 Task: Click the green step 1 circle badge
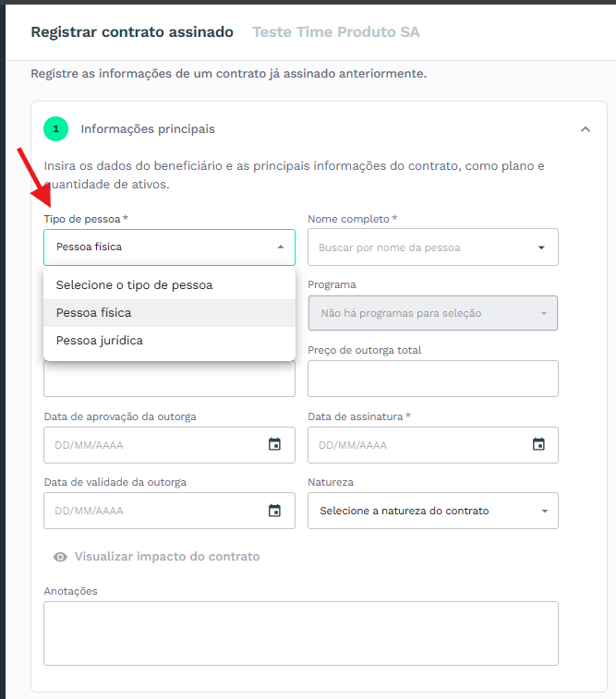pyautogui.click(x=55, y=129)
